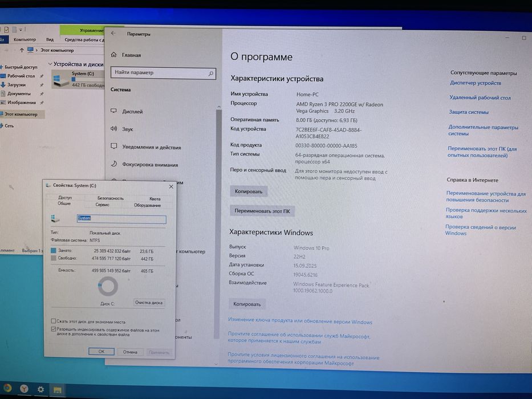Image resolution: width=532 pixels, height=399 pixels.
Task: Open Загрузки in Explorer sidebar
Action: click(14, 85)
